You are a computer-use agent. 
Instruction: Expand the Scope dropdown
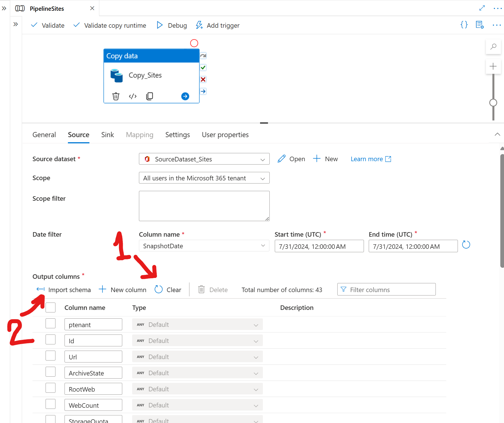click(204, 178)
